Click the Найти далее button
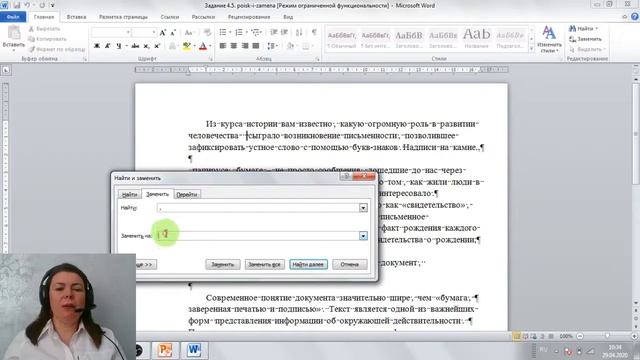640x360 pixels. 308,264
